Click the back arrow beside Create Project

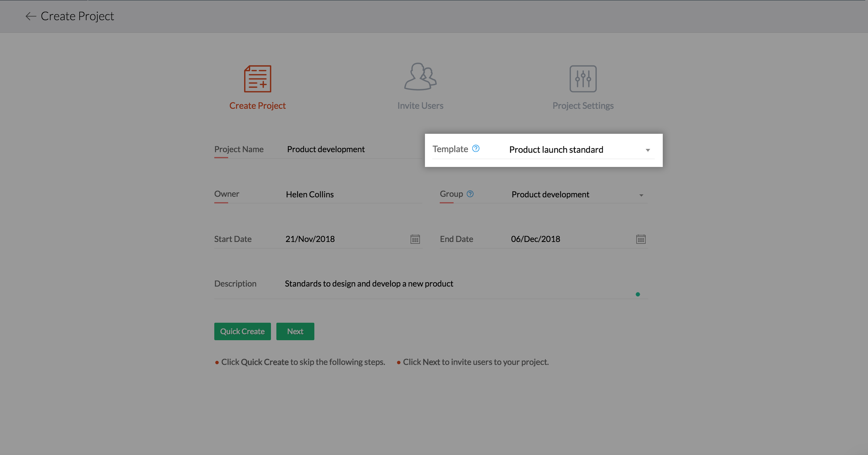(31, 16)
